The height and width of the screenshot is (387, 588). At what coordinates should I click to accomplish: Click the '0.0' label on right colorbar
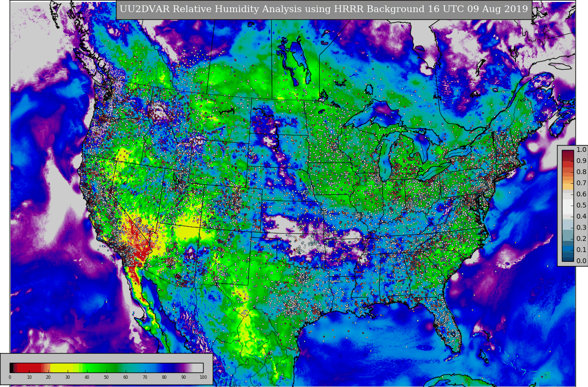tap(581, 261)
